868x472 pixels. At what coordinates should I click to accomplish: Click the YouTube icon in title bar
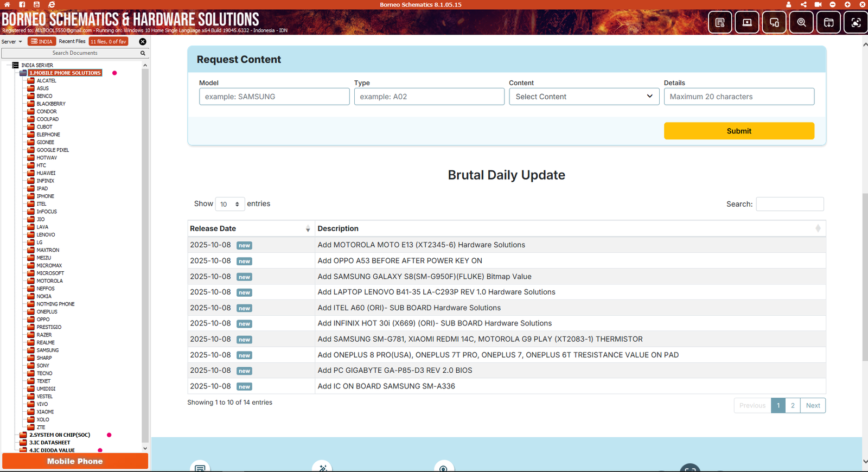(36, 4)
